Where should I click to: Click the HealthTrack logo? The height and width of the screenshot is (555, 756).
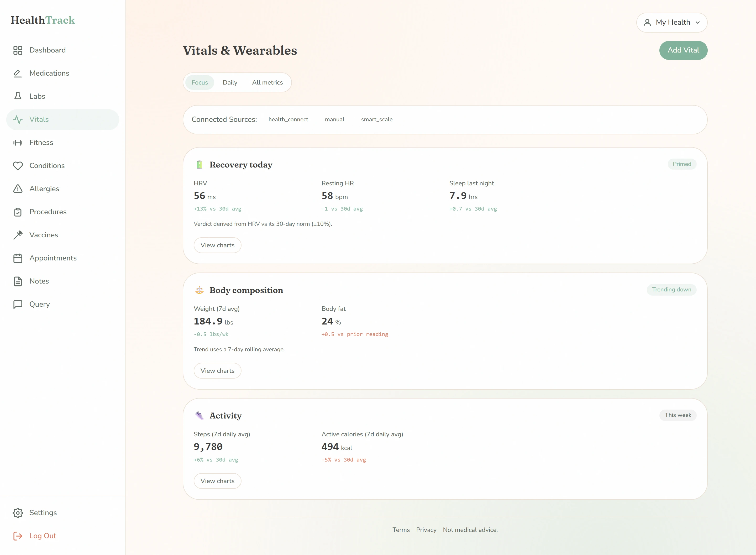[x=43, y=20]
